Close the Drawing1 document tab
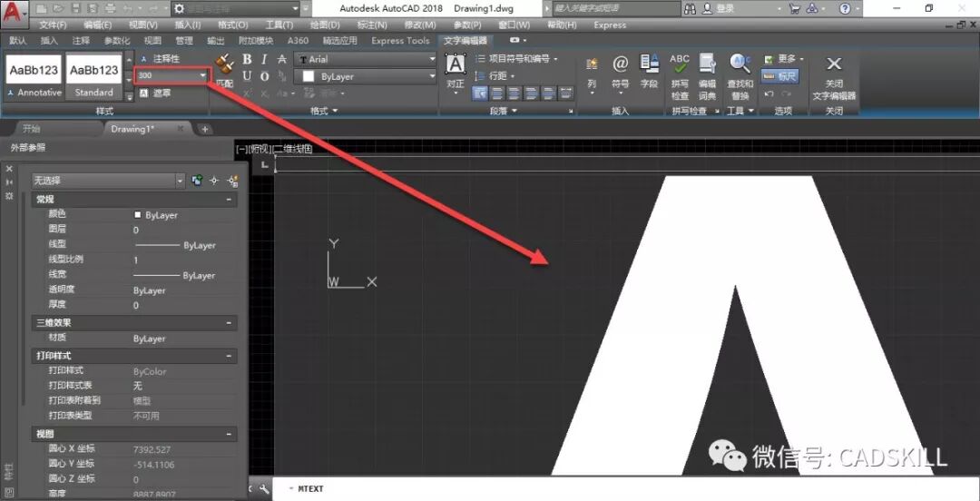This screenshot has width=980, height=501. pyautogui.click(x=180, y=128)
